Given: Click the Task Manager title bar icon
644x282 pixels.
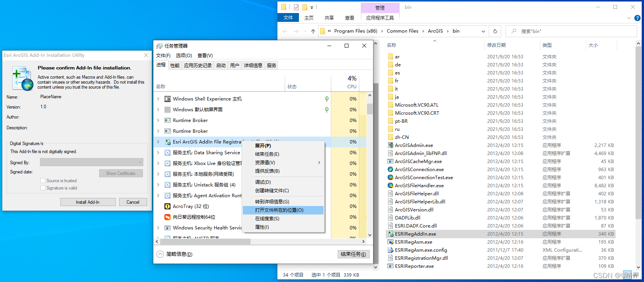Looking at the screenshot, I should point(159,46).
